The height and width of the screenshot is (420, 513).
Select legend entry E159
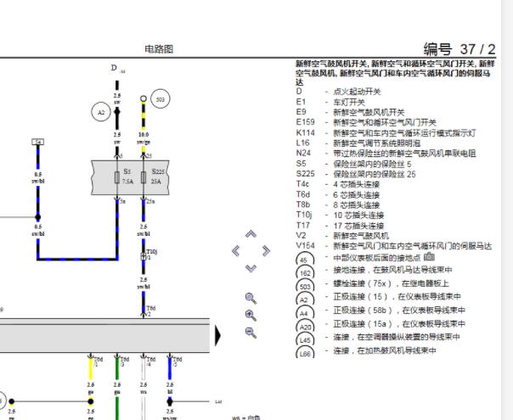point(366,122)
